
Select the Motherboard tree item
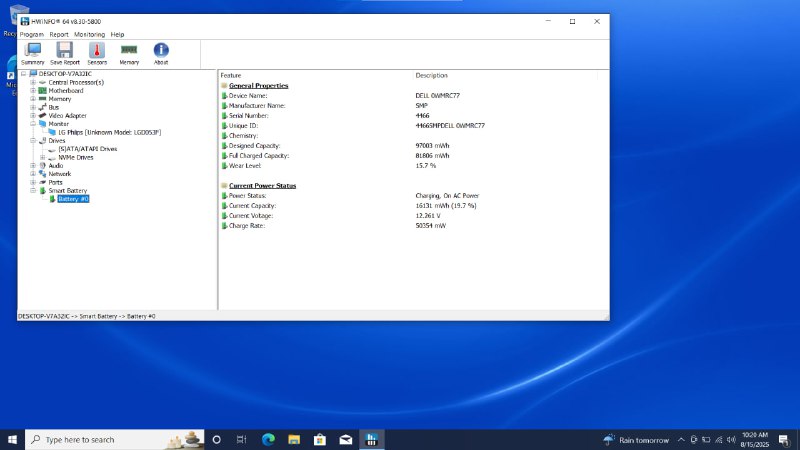tap(66, 90)
